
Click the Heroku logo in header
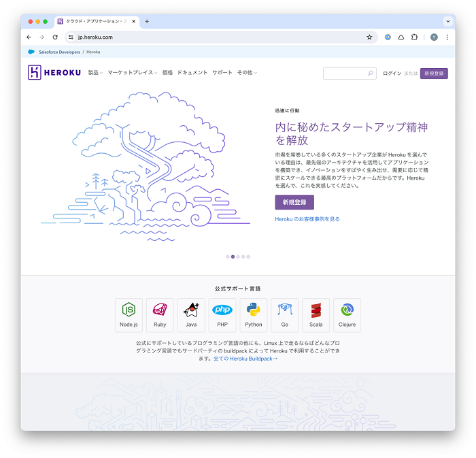54,72
